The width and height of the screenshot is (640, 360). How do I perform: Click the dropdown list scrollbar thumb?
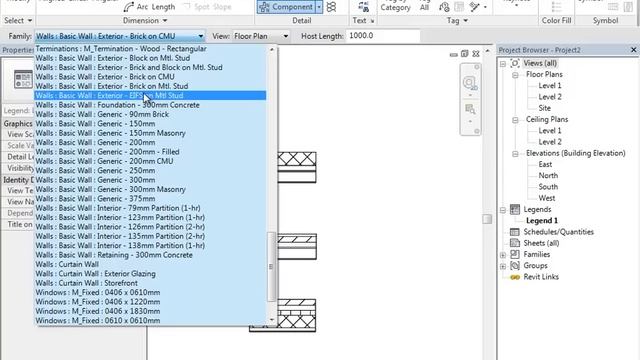click(x=271, y=267)
